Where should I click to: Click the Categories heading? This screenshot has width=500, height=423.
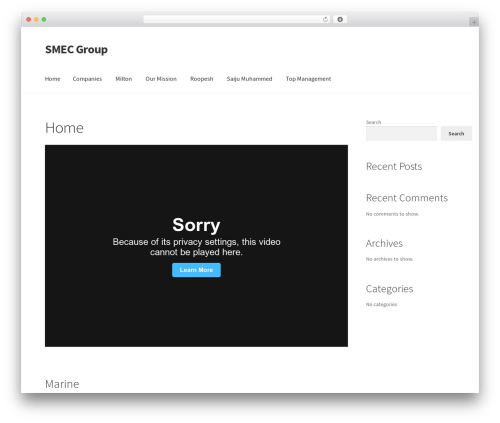[x=389, y=289]
